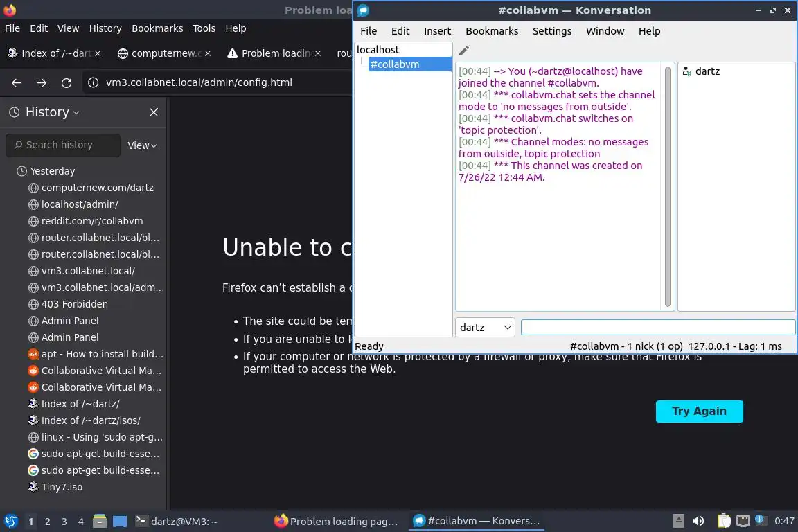This screenshot has height=532, width=798.
Task: Close the computernew.com tab
Action: 208,53
